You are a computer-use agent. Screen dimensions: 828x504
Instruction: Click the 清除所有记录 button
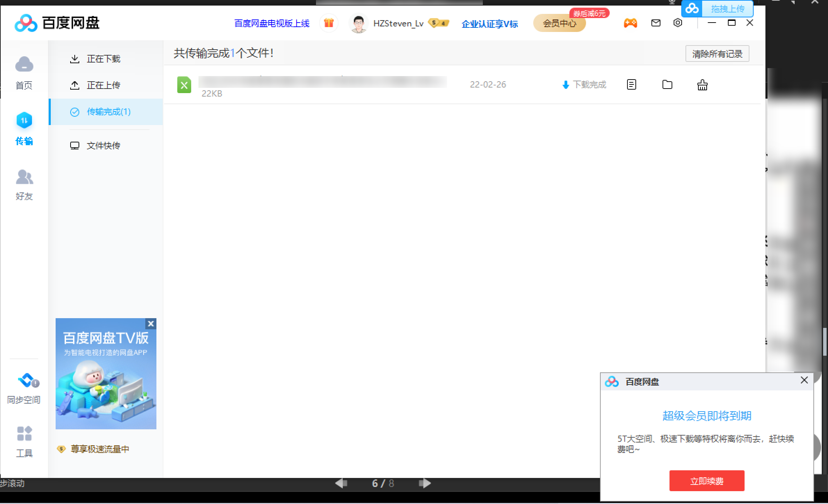pyautogui.click(x=717, y=54)
